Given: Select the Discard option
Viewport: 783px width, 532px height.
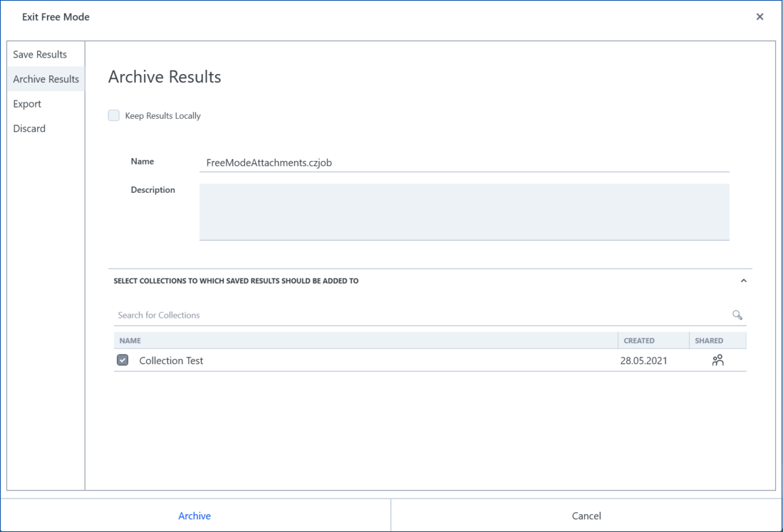Looking at the screenshot, I should tap(28, 128).
